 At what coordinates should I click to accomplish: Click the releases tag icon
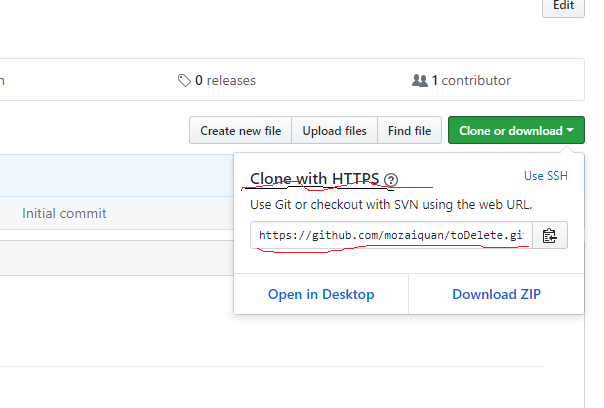point(184,81)
